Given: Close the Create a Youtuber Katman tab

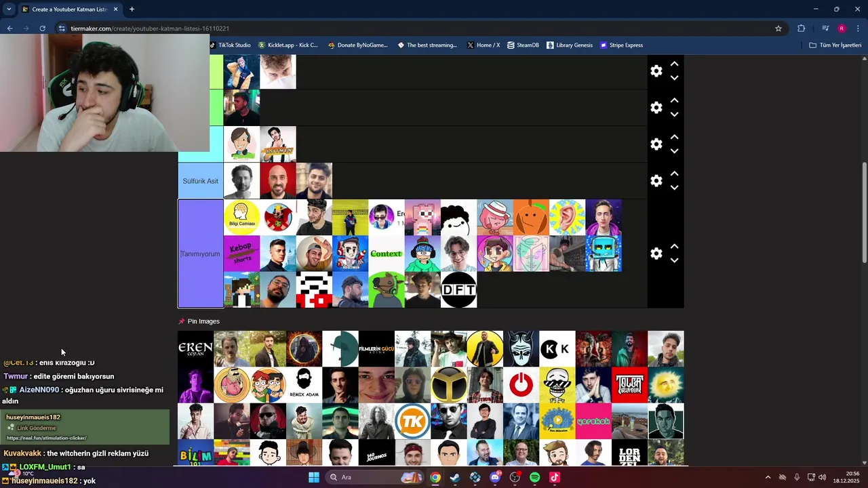Looking at the screenshot, I should (115, 9).
